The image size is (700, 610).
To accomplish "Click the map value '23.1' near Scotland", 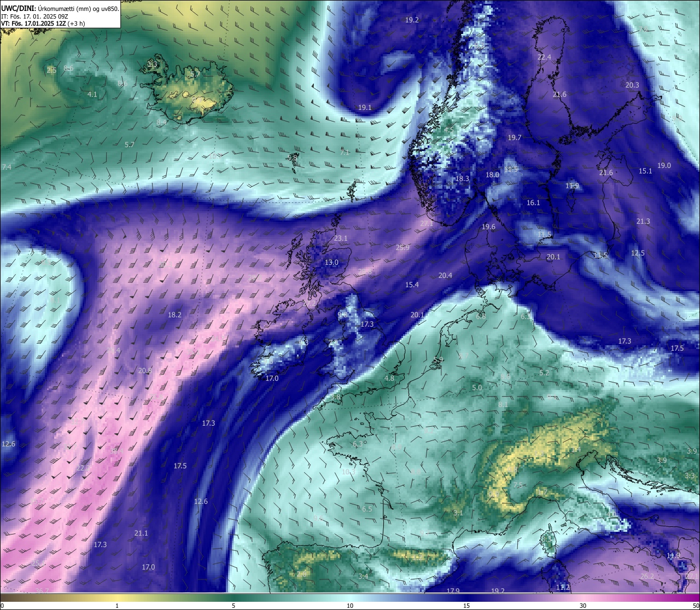I will click(x=341, y=238).
